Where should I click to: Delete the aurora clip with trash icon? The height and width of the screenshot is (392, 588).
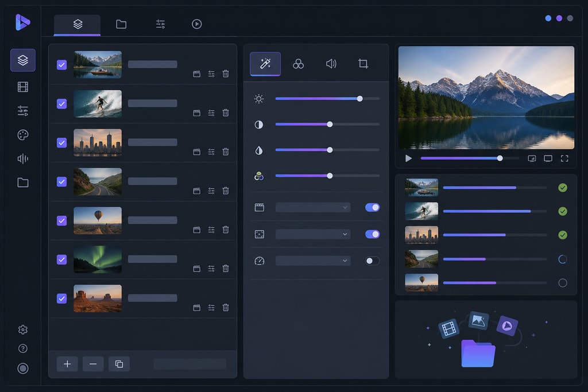tap(225, 269)
